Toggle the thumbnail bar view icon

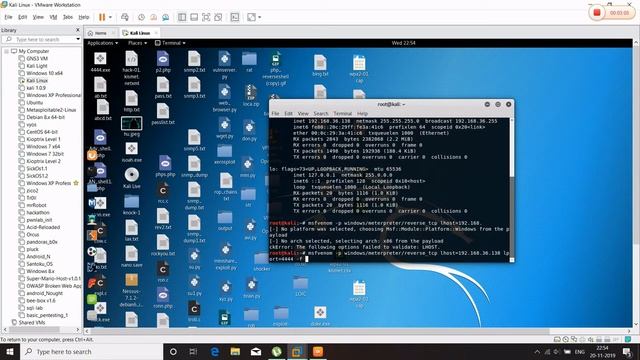point(194,17)
